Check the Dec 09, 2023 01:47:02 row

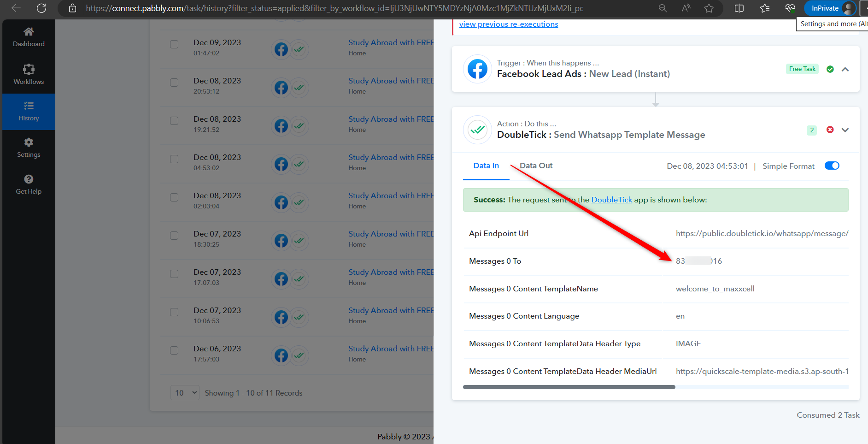[x=174, y=44]
